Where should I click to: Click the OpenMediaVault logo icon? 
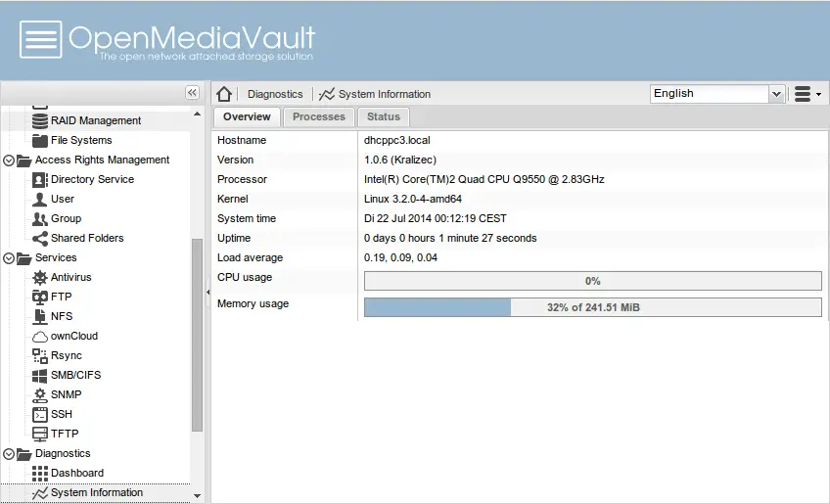(x=41, y=40)
